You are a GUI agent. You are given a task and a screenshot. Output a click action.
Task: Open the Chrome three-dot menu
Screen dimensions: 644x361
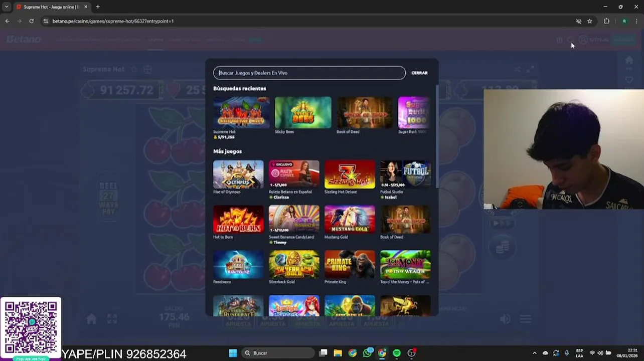coord(637,21)
